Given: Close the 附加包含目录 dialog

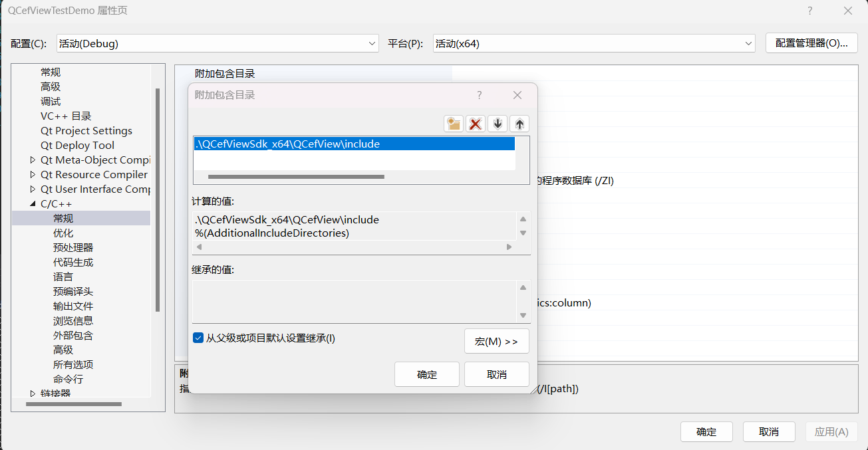Looking at the screenshot, I should point(517,95).
